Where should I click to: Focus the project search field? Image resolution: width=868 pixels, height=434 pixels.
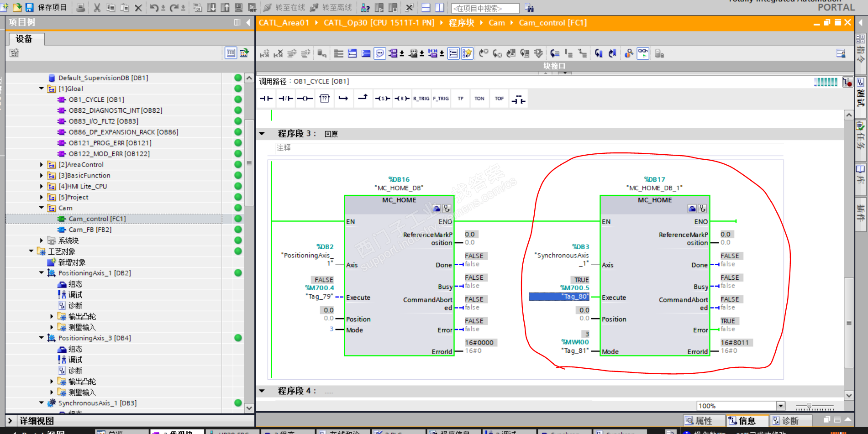(x=485, y=8)
